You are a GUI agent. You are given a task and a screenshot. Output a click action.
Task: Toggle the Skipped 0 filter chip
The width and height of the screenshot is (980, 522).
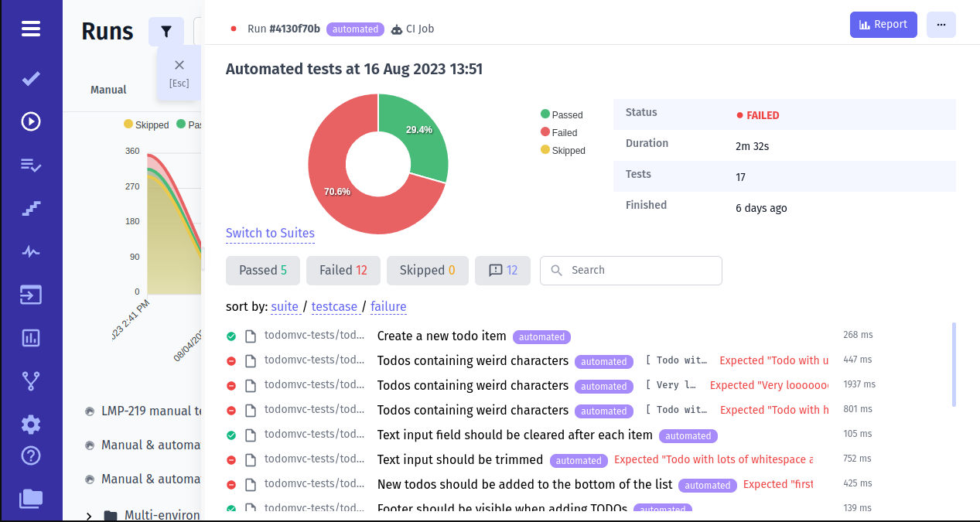(427, 270)
